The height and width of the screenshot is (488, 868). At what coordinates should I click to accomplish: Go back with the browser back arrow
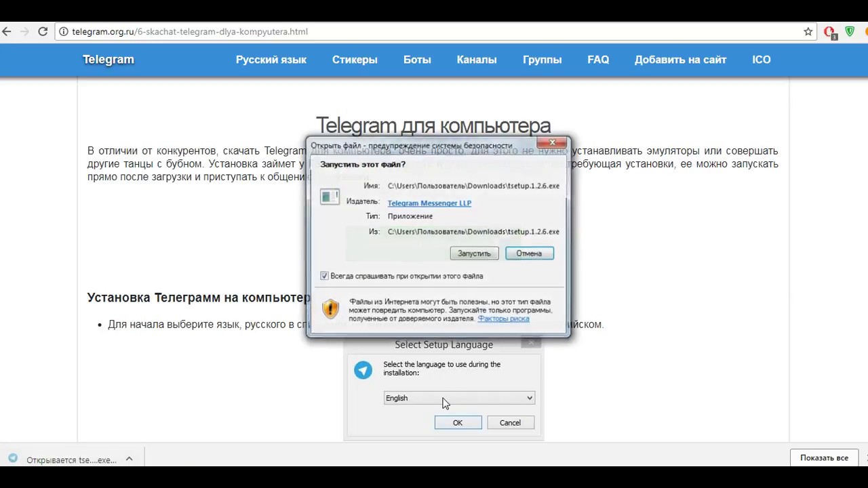tap(6, 31)
